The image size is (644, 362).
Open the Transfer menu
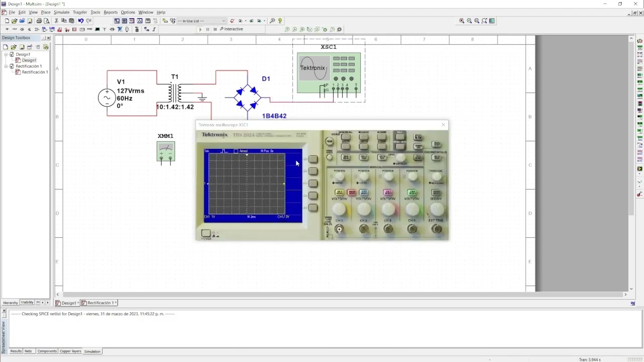pyautogui.click(x=80, y=12)
